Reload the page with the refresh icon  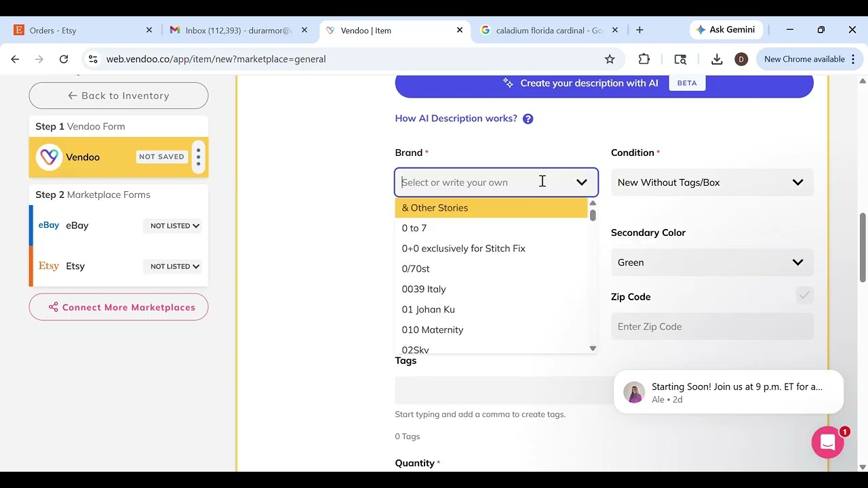coord(64,59)
